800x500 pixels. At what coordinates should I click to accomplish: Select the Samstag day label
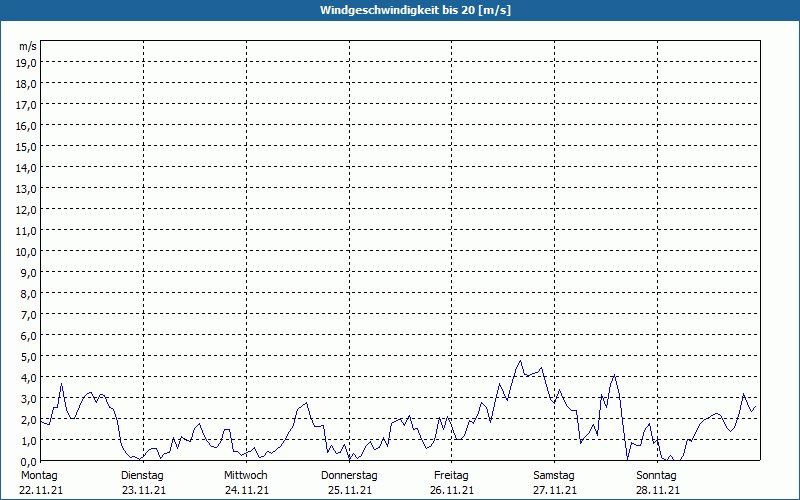[x=554, y=475]
